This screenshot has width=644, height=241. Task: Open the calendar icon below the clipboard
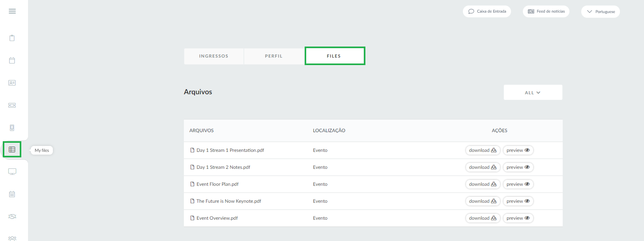pos(12,60)
